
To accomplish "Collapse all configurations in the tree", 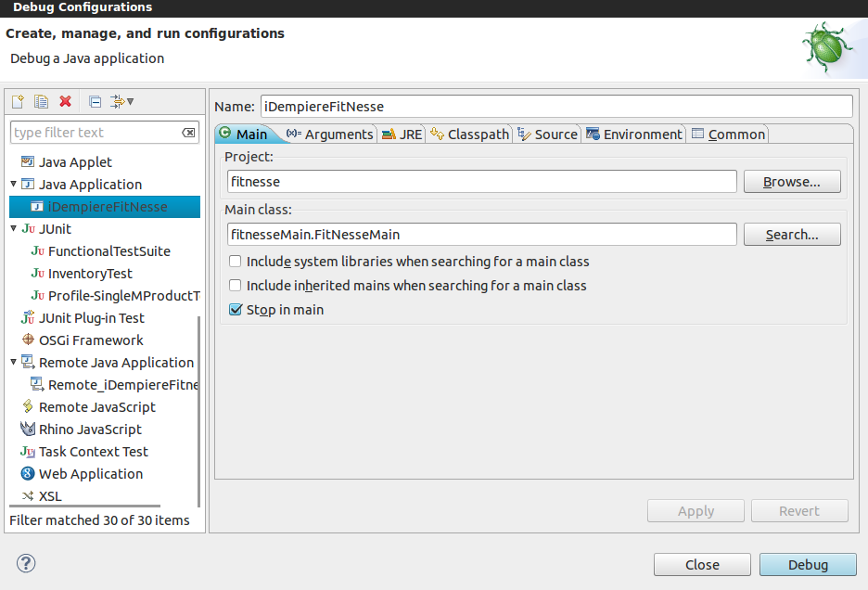I will click(95, 101).
